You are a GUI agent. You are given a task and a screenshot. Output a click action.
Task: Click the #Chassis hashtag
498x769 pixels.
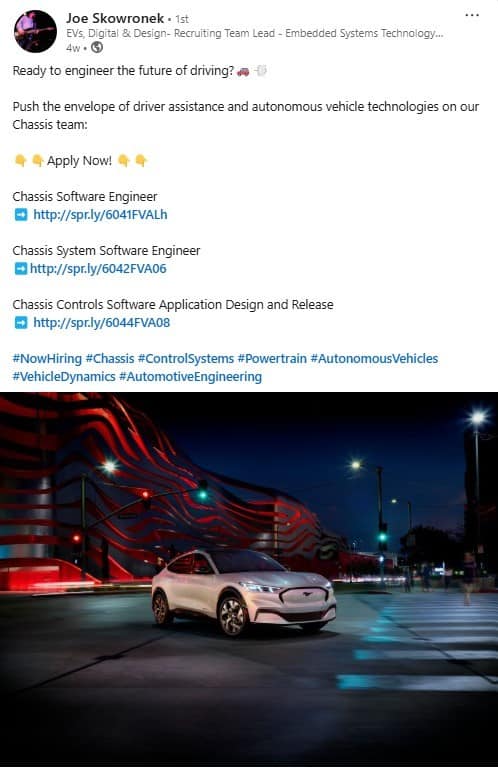pyautogui.click(x=110, y=359)
